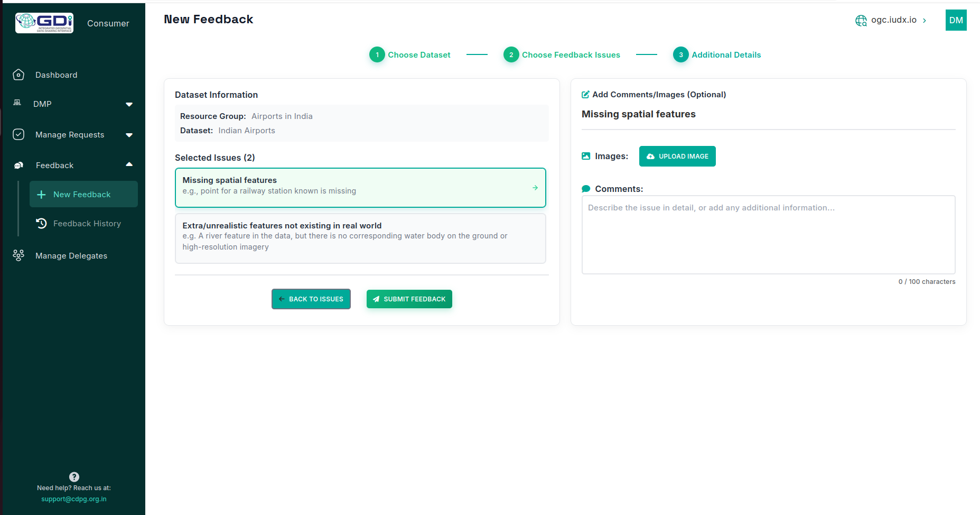The height and width of the screenshot is (515, 980).
Task: Click the help question mark icon
Action: click(74, 477)
